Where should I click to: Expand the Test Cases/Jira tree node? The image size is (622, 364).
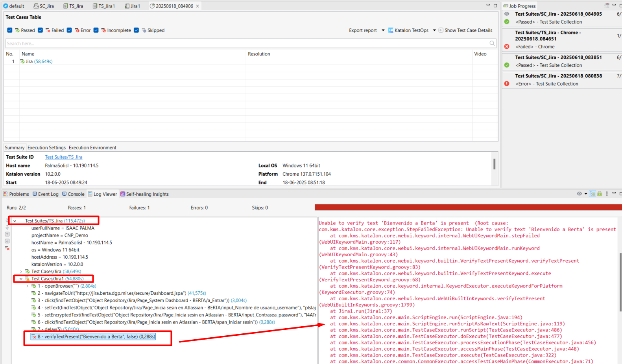21,272
